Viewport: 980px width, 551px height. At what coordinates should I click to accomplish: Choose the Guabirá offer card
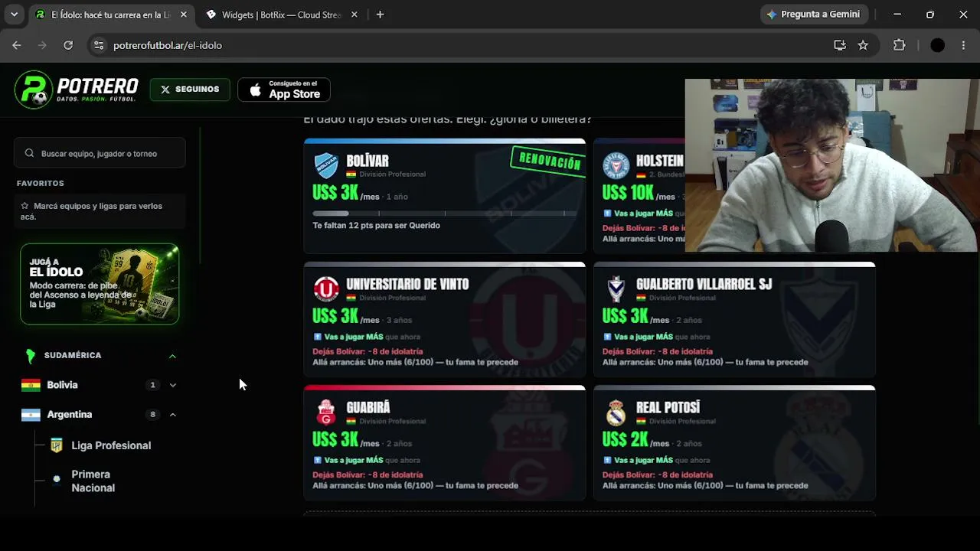[x=444, y=443]
